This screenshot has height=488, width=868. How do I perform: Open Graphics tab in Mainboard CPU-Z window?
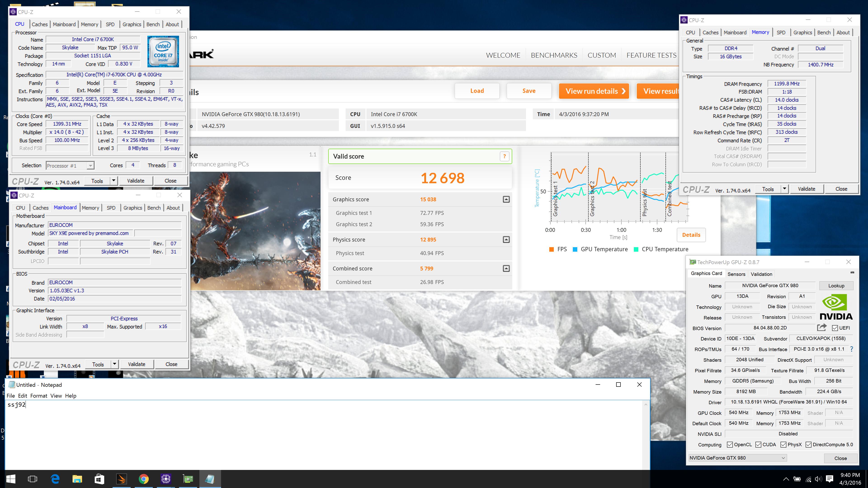coord(133,208)
